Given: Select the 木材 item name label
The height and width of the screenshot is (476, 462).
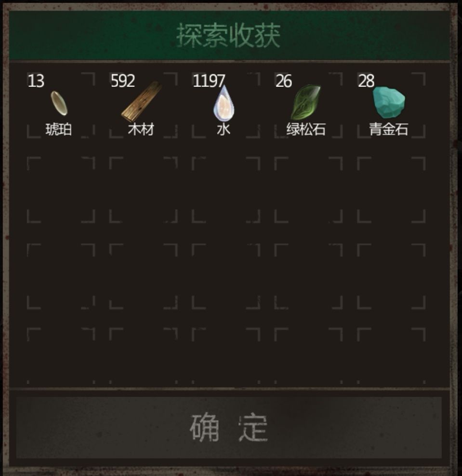Looking at the screenshot, I should 141,129.
